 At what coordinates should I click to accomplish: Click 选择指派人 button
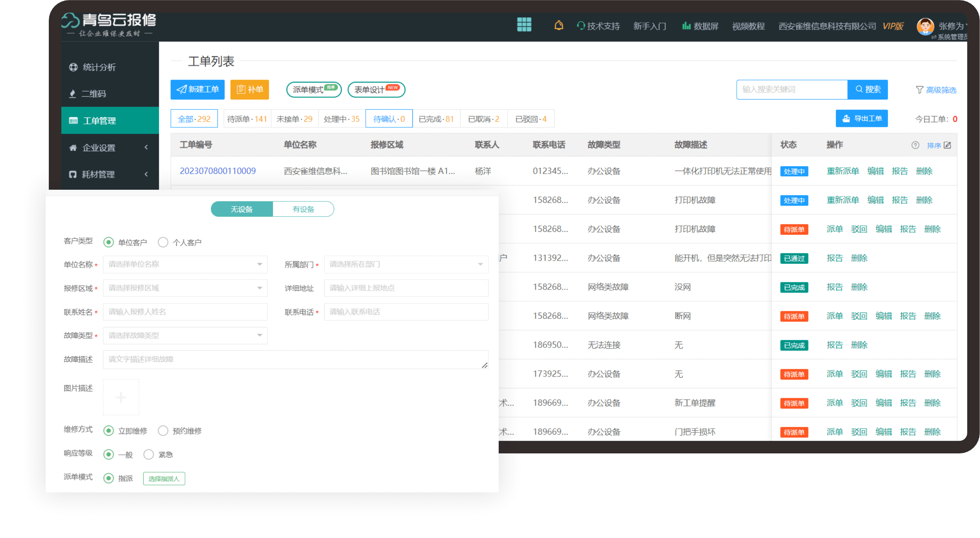point(164,479)
